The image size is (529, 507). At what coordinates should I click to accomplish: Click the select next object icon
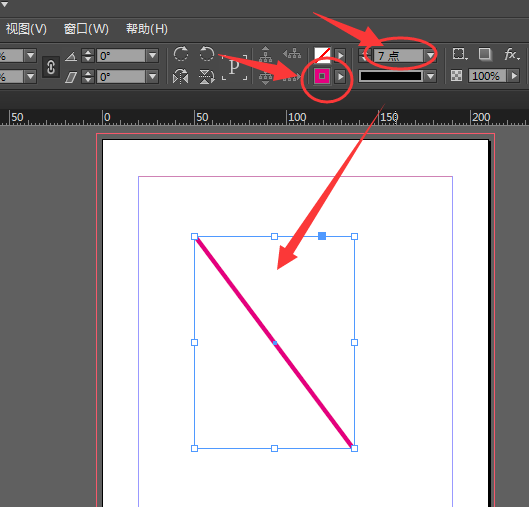[x=291, y=78]
